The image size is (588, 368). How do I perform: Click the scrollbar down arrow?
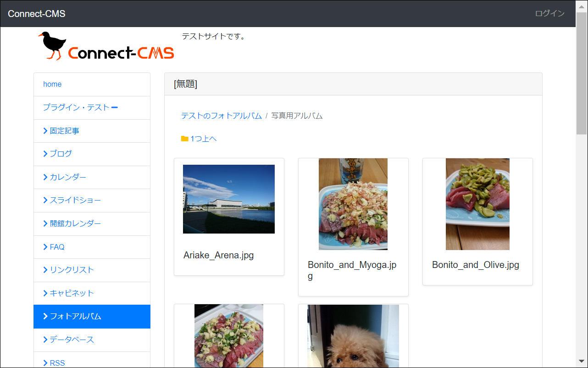582,362
